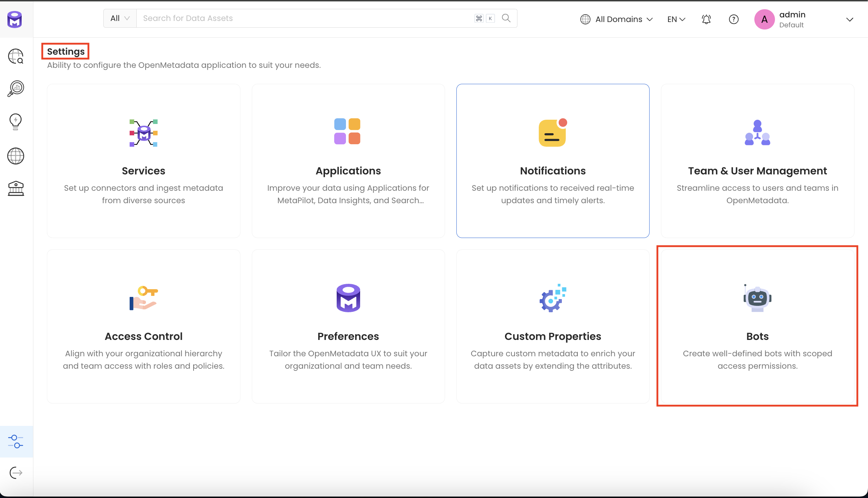Open the Notifications settings panel

coord(553,161)
